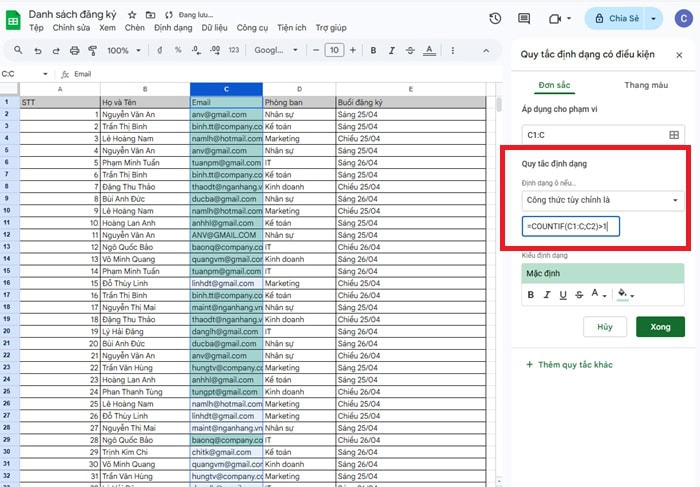This screenshot has width=700, height=487.
Task: Click the Xong button
Action: point(660,327)
